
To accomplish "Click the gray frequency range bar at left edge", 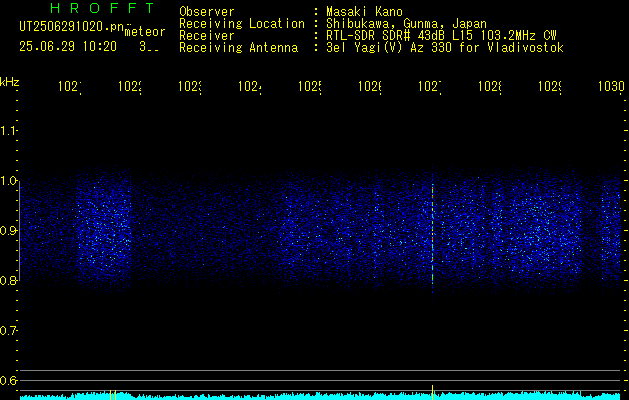I will (x=19, y=231).
